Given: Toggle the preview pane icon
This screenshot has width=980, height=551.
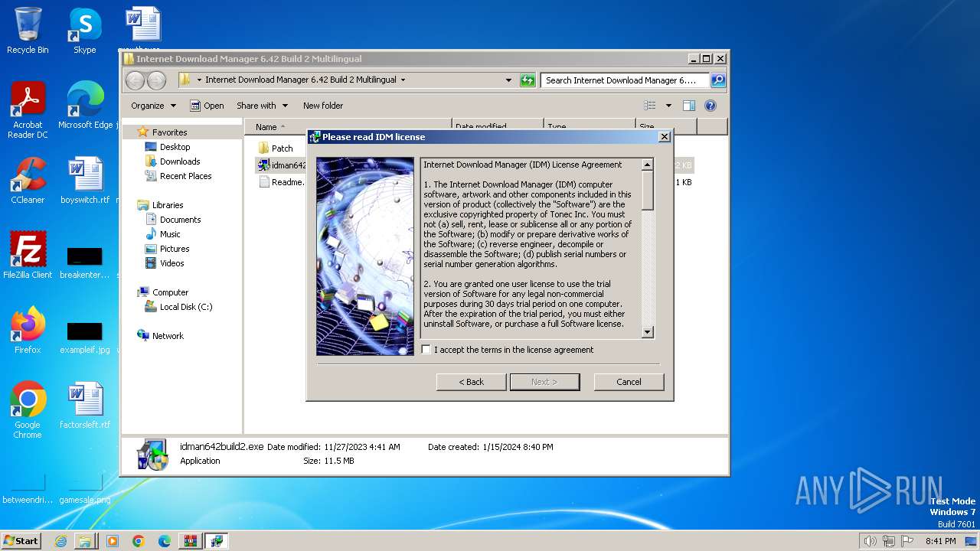Looking at the screenshot, I should 689,106.
